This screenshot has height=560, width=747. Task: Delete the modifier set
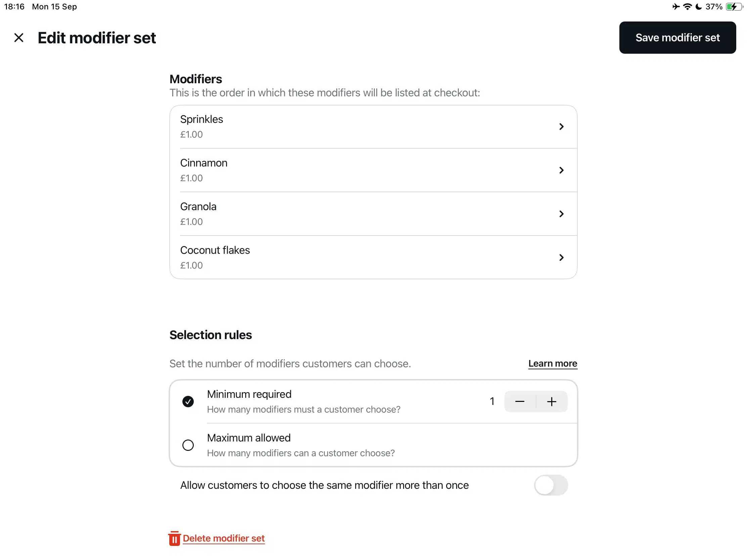[x=224, y=539]
